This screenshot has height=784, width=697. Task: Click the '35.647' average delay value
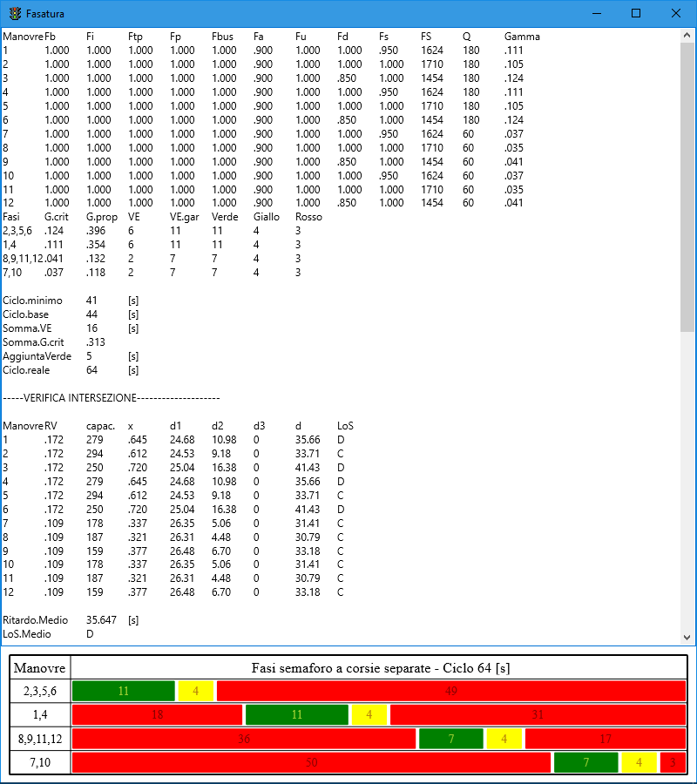101,620
